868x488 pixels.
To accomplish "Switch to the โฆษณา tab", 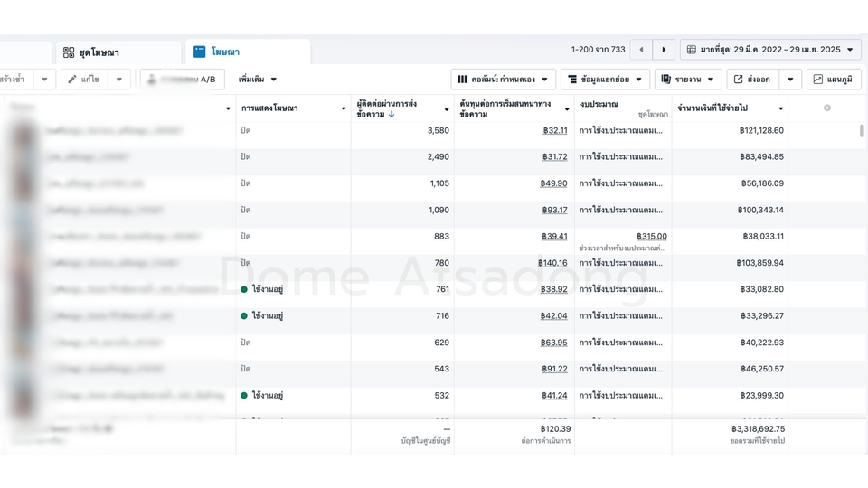I will [x=248, y=52].
